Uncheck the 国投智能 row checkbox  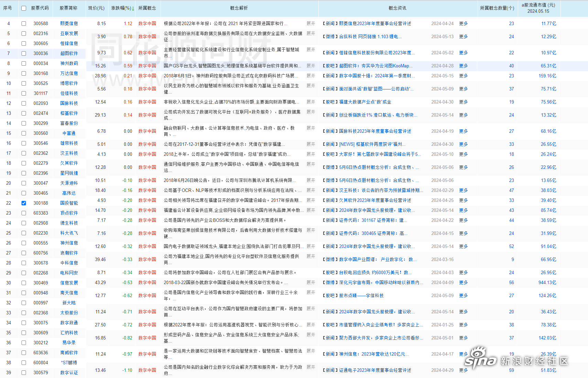[x=23, y=203]
